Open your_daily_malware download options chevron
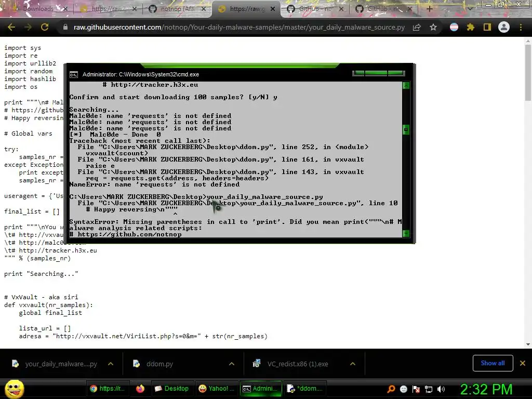 111,364
